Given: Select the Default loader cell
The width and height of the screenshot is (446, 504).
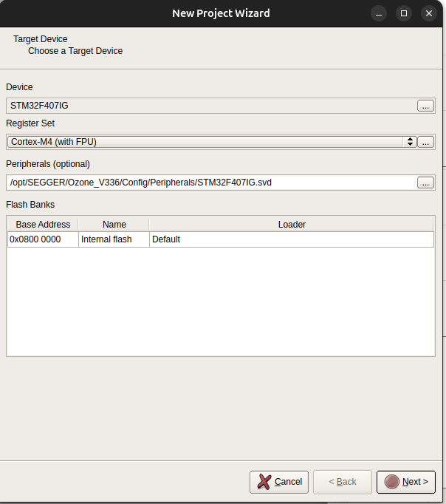Looking at the screenshot, I should [292, 239].
